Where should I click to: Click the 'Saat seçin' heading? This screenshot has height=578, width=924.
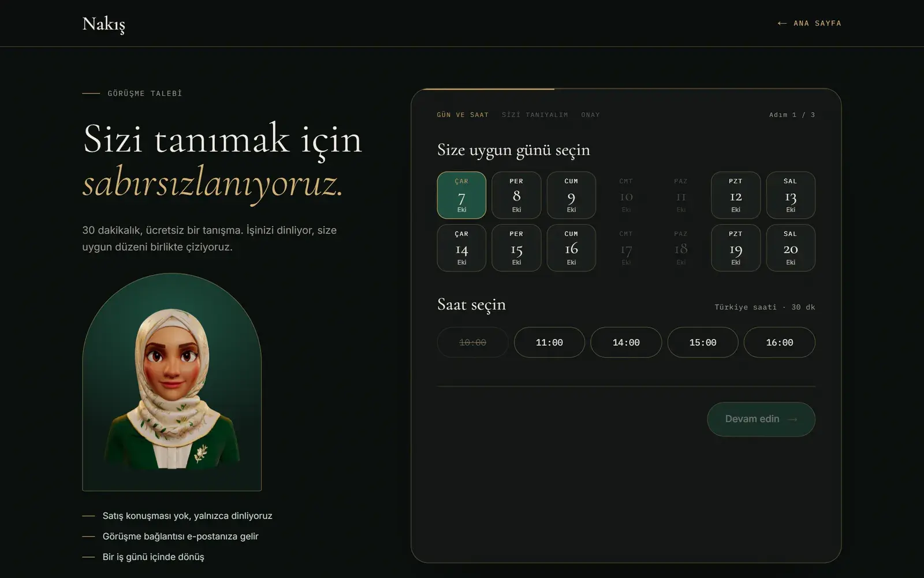tap(471, 305)
